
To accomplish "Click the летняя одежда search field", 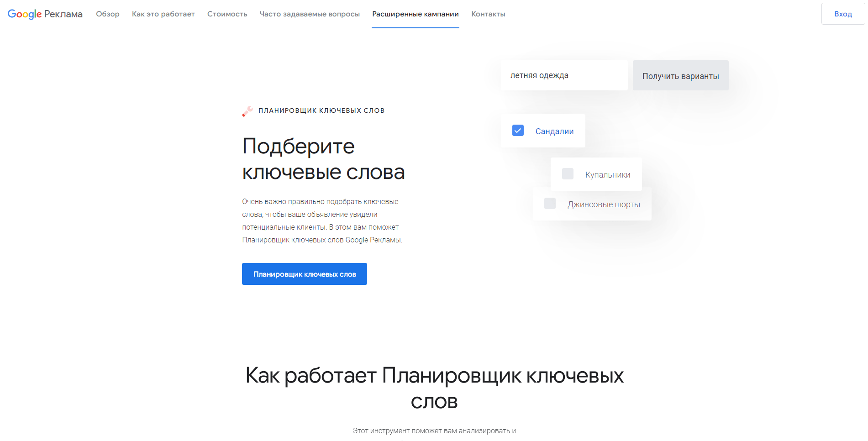I will coord(564,75).
